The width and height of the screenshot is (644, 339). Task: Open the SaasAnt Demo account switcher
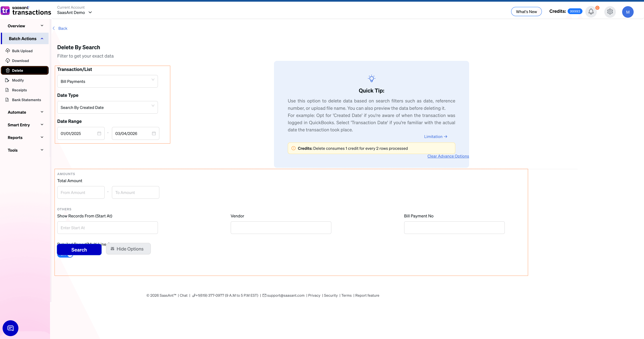pos(74,12)
